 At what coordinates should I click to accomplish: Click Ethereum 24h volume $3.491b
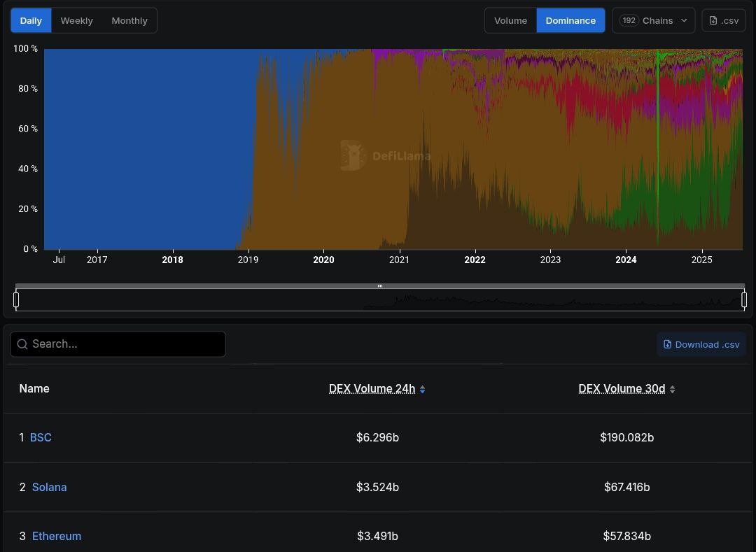pyautogui.click(x=377, y=536)
